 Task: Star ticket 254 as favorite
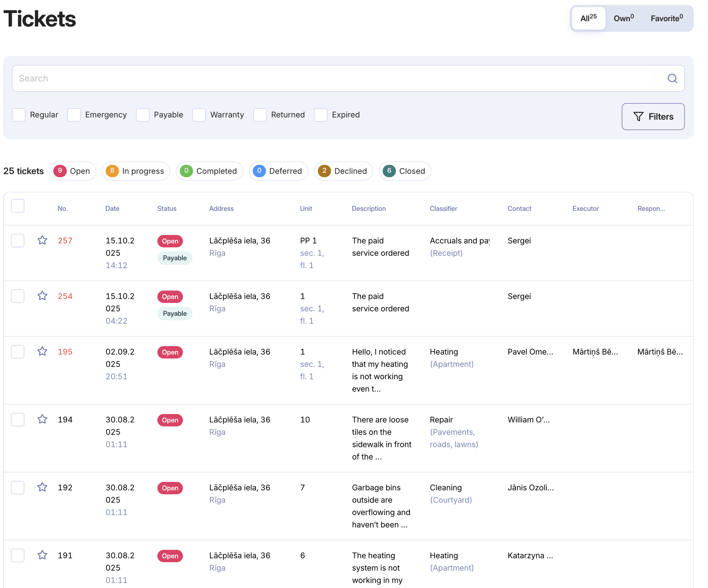(42, 296)
